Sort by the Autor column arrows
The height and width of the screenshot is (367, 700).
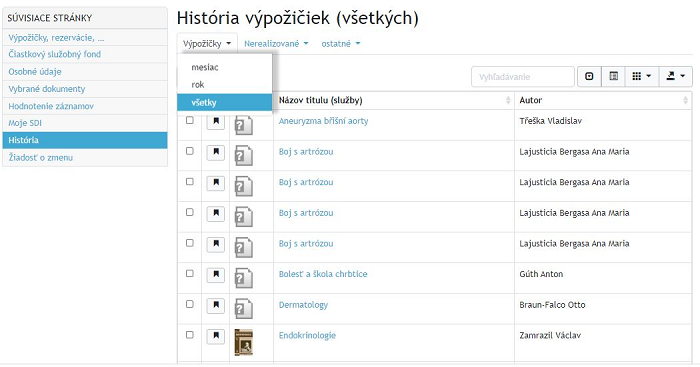(x=685, y=100)
